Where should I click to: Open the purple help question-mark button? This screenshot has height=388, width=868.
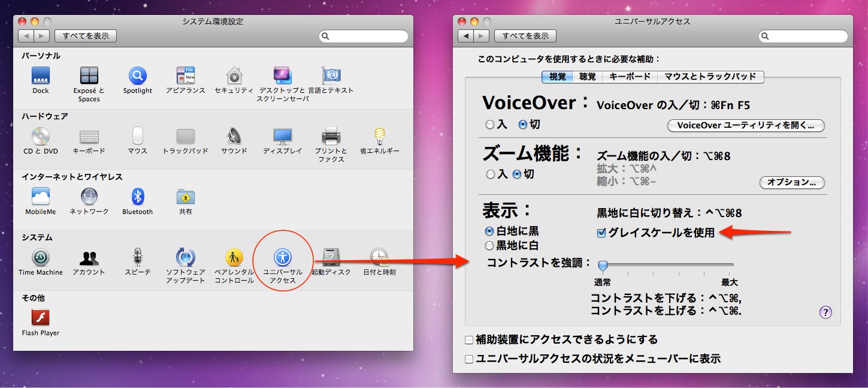[x=825, y=312]
